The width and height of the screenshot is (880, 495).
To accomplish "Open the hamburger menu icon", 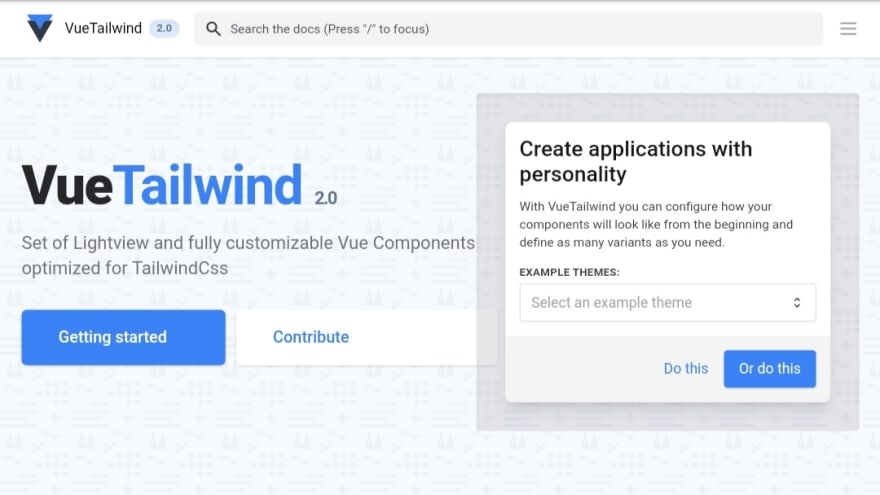I will pos(848,29).
